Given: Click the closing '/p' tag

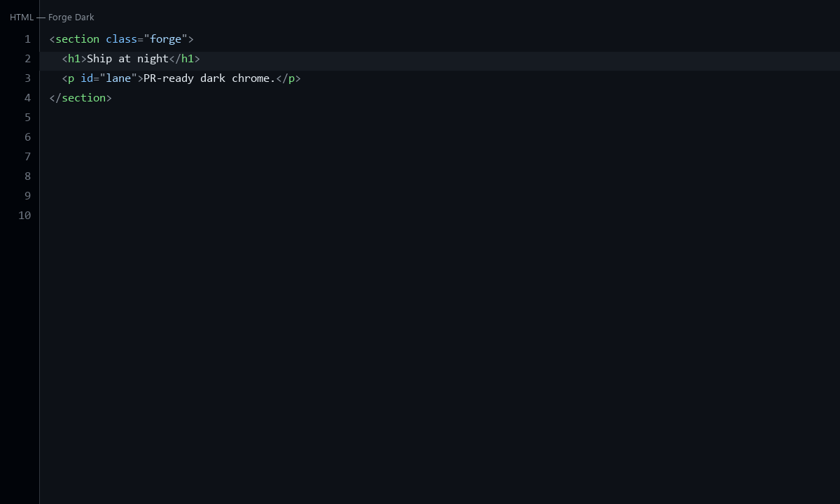Looking at the screenshot, I should pyautogui.click(x=289, y=78).
